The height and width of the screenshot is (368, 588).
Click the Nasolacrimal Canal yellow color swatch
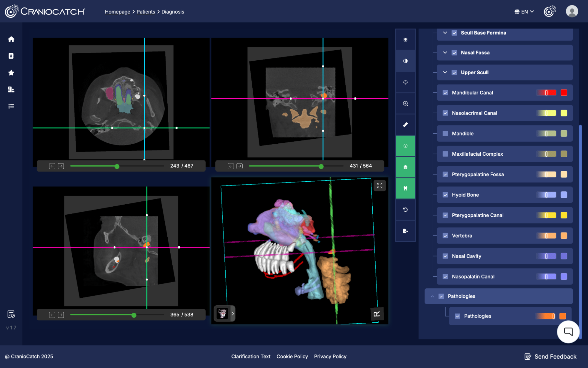coord(564,113)
